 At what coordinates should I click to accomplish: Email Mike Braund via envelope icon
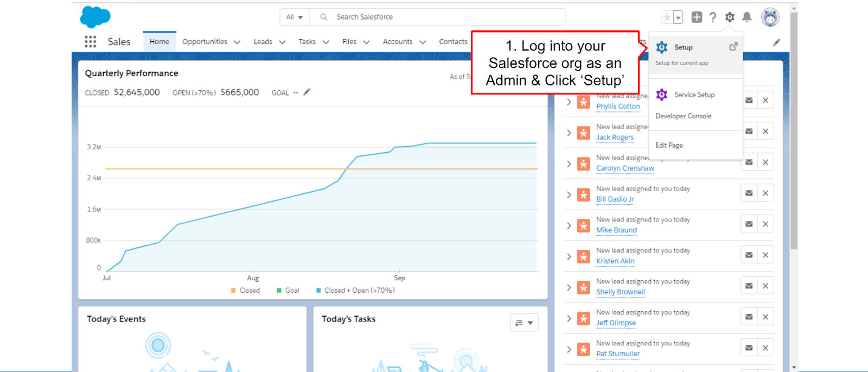749,224
